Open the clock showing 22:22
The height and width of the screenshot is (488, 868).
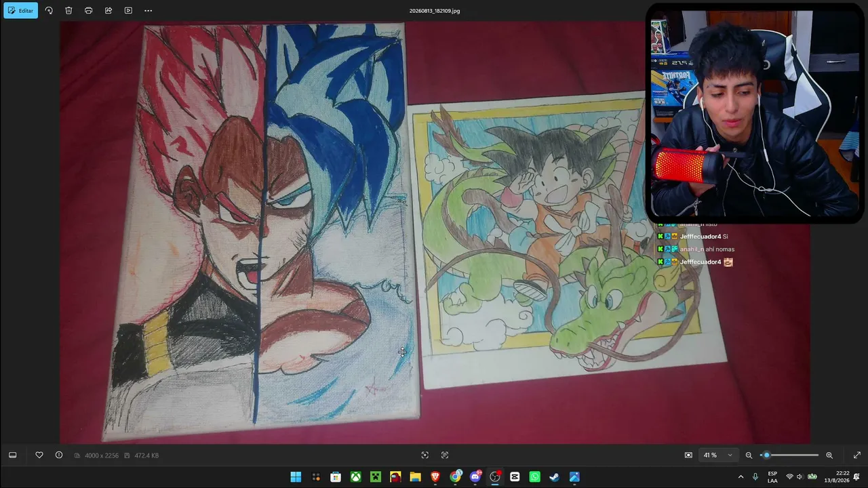837,477
